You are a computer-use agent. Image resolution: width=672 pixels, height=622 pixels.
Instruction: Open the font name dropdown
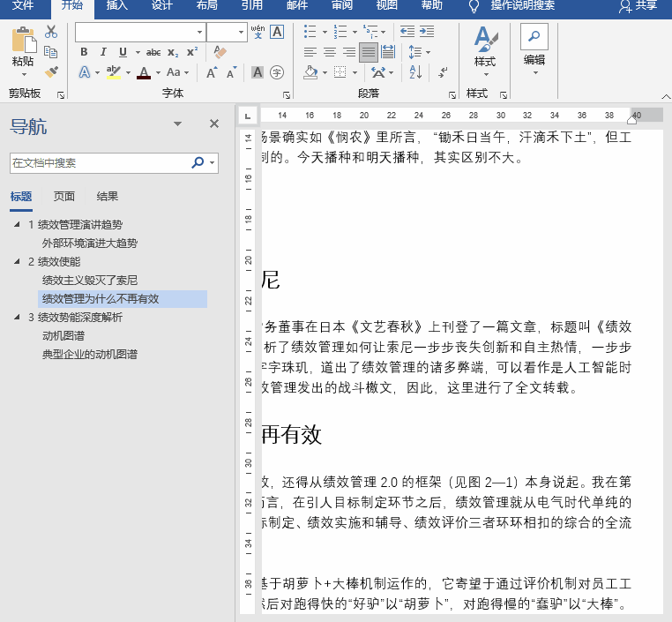point(199,33)
